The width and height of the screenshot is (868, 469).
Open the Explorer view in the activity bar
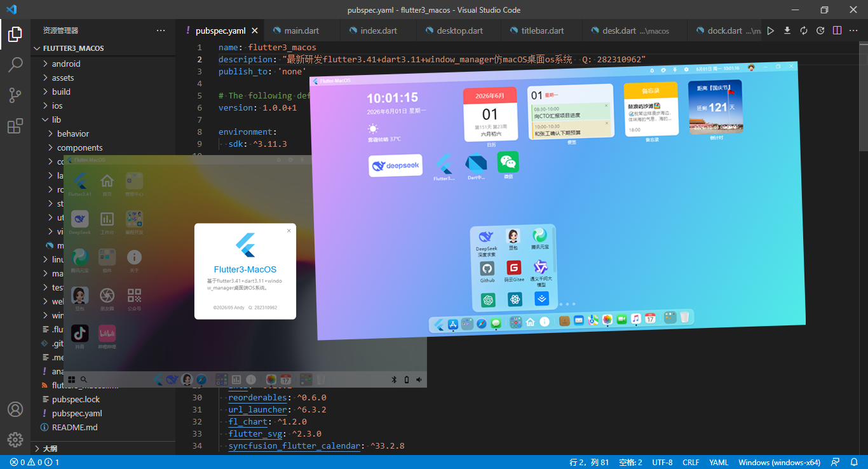pyautogui.click(x=15, y=34)
